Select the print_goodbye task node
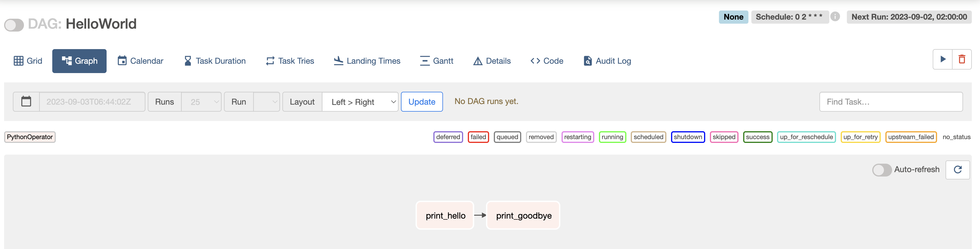Image resolution: width=980 pixels, height=249 pixels. click(x=524, y=215)
